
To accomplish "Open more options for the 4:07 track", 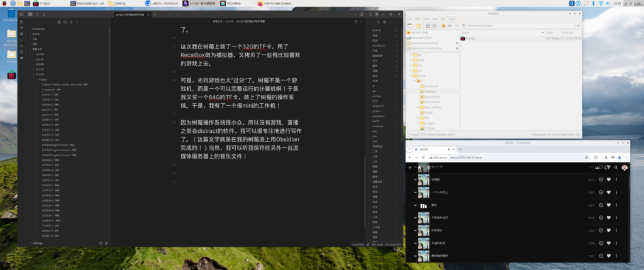I will (616, 205).
